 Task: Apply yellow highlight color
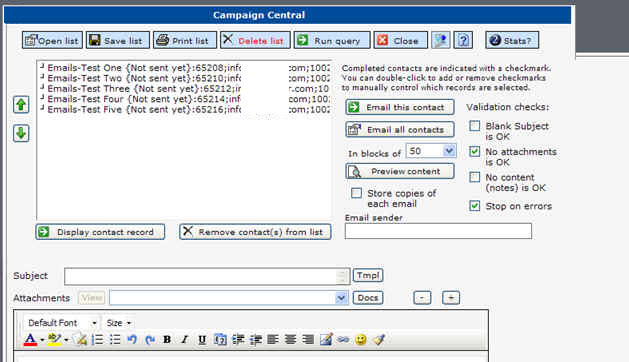(55, 340)
